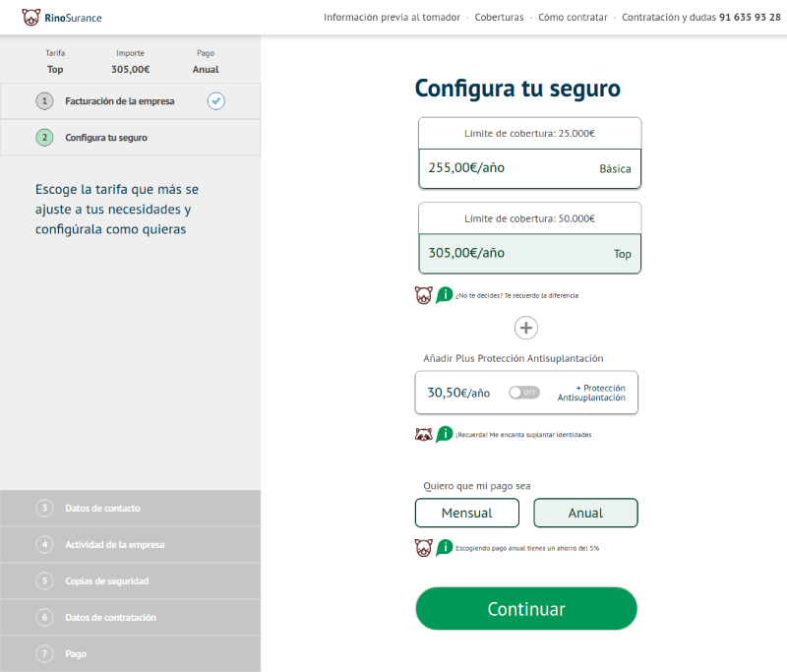Screen dimensions: 787x672
Task: Click Contratación y dudas phone number
Action: click(750, 18)
